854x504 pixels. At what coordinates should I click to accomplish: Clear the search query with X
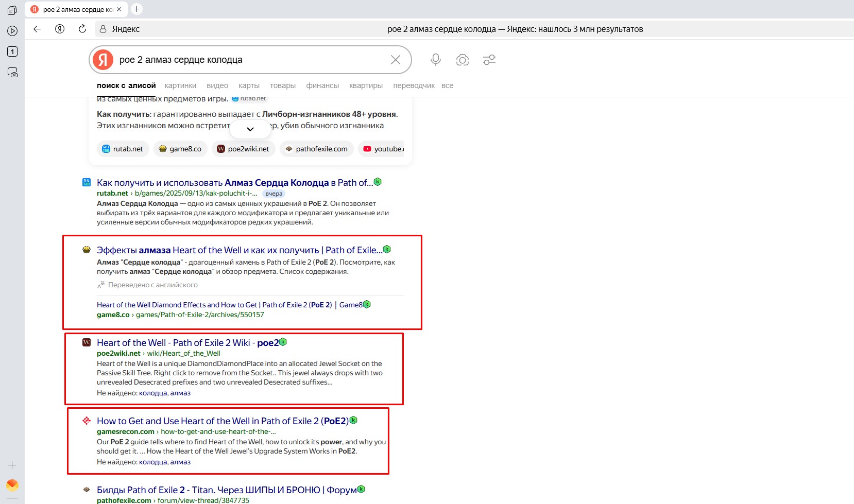[x=395, y=60]
